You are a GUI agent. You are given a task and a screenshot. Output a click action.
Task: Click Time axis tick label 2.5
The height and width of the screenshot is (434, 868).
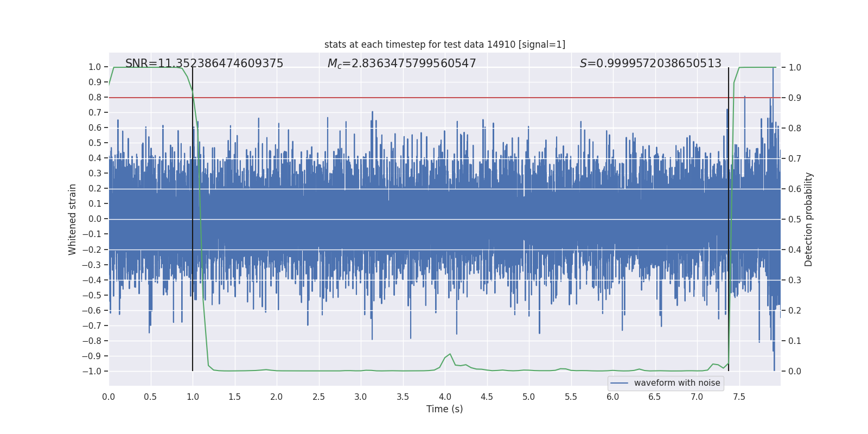[318, 397]
